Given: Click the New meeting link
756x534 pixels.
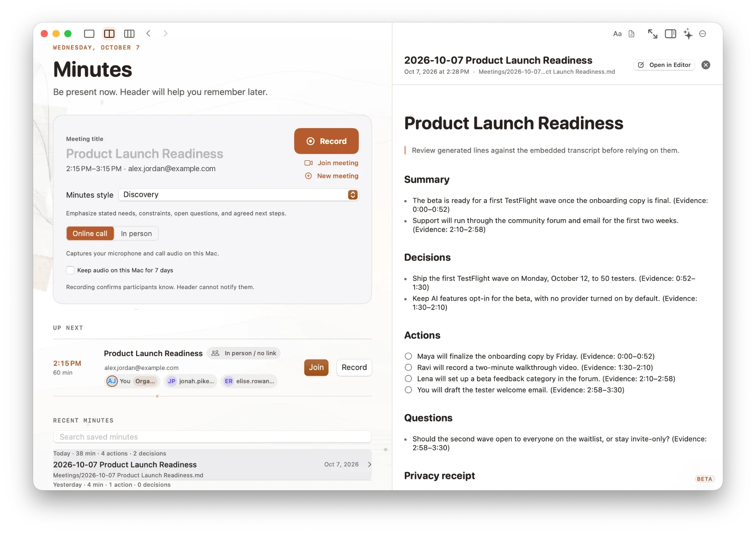Looking at the screenshot, I should point(338,176).
